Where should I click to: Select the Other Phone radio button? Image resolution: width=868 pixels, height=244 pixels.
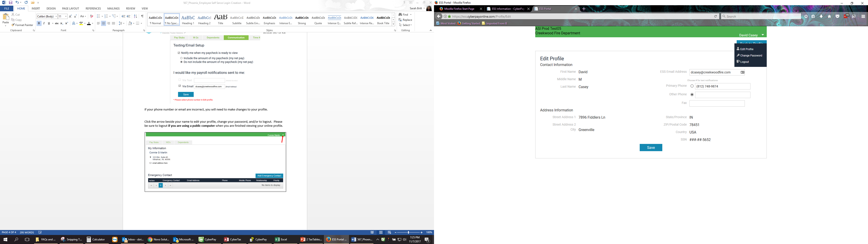[692, 95]
